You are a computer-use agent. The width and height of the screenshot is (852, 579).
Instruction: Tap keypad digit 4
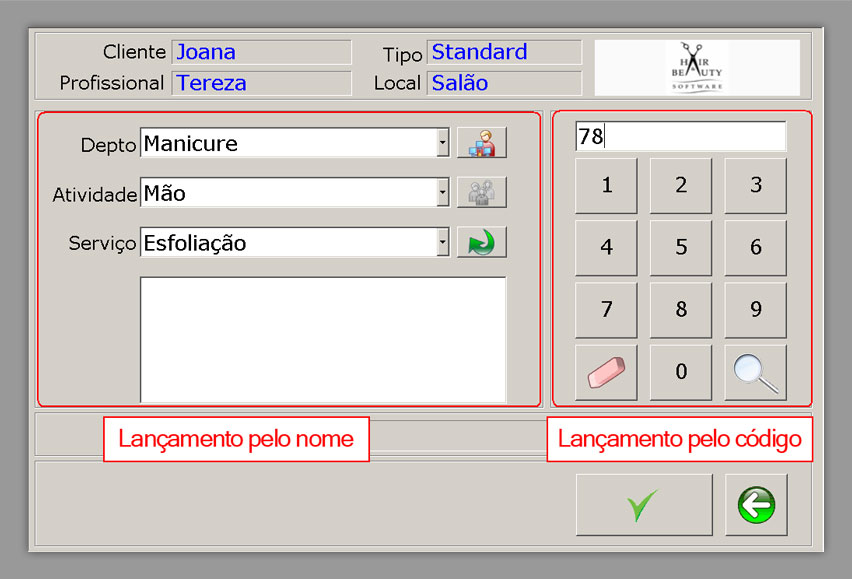pyautogui.click(x=606, y=248)
